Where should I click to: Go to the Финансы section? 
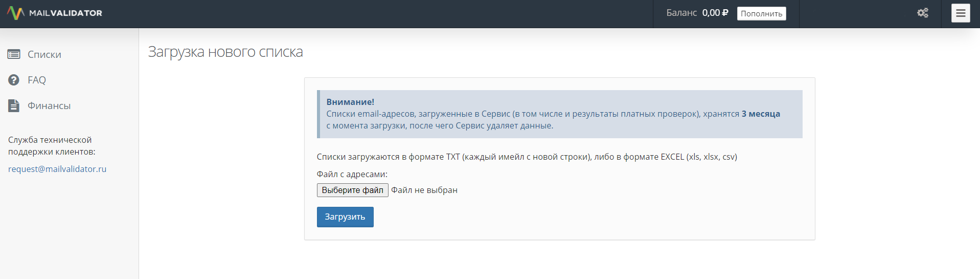49,105
